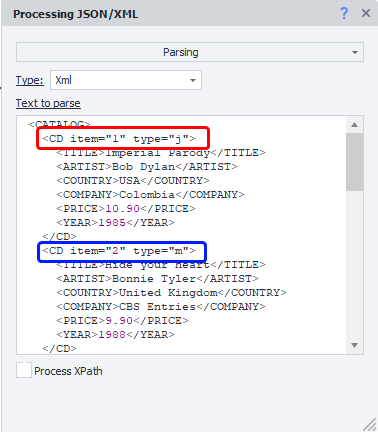The height and width of the screenshot is (432, 378).
Task: Click the vertical scrollbar thumb
Action: 354,162
